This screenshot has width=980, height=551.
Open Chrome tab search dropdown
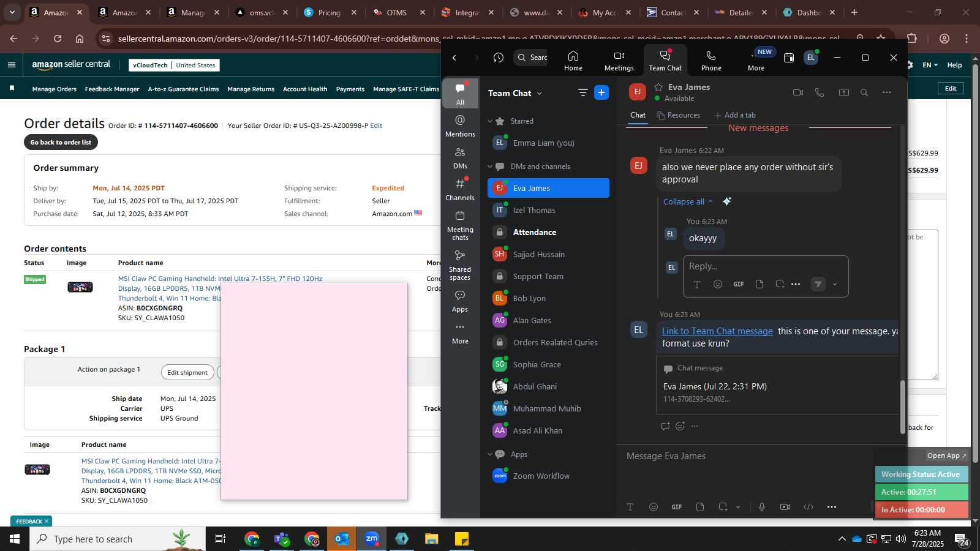coord(12,12)
